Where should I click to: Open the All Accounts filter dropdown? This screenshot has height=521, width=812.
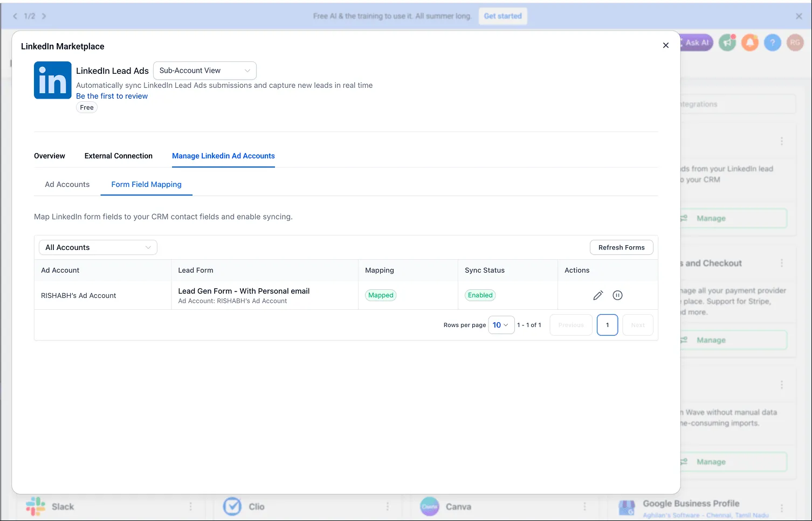pos(98,247)
